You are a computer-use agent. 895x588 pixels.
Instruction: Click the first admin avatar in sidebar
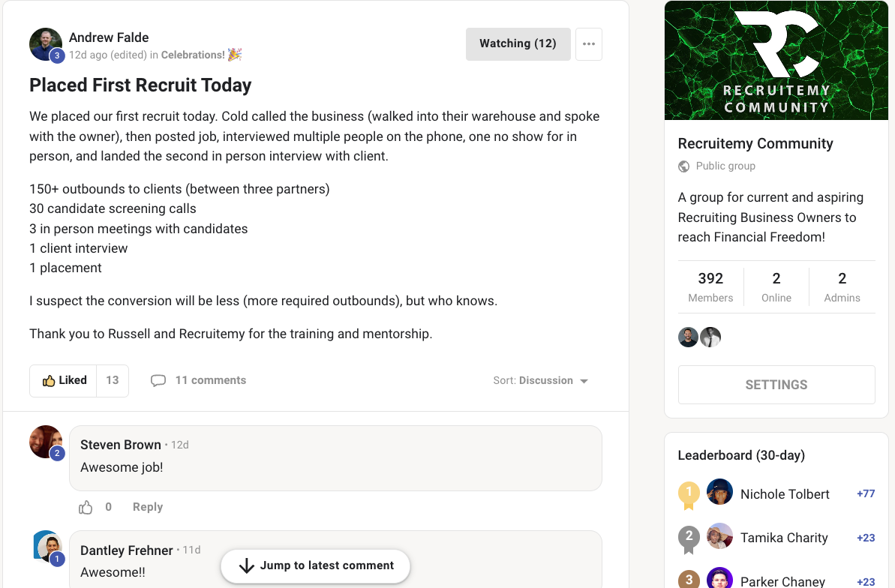[689, 337]
